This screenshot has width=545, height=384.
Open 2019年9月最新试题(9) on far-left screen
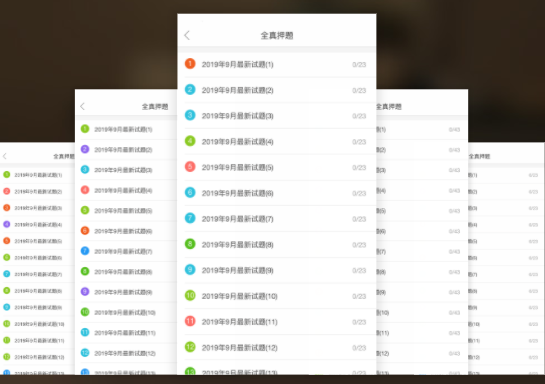[38, 307]
